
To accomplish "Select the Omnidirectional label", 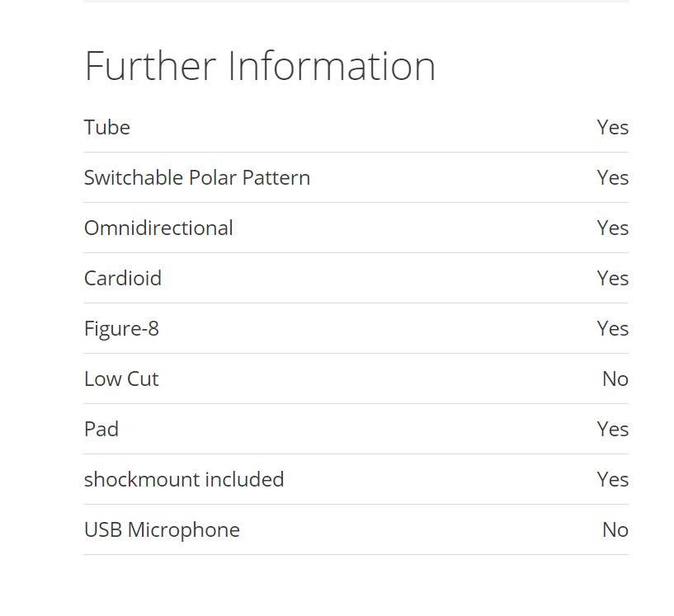I will point(158,228).
